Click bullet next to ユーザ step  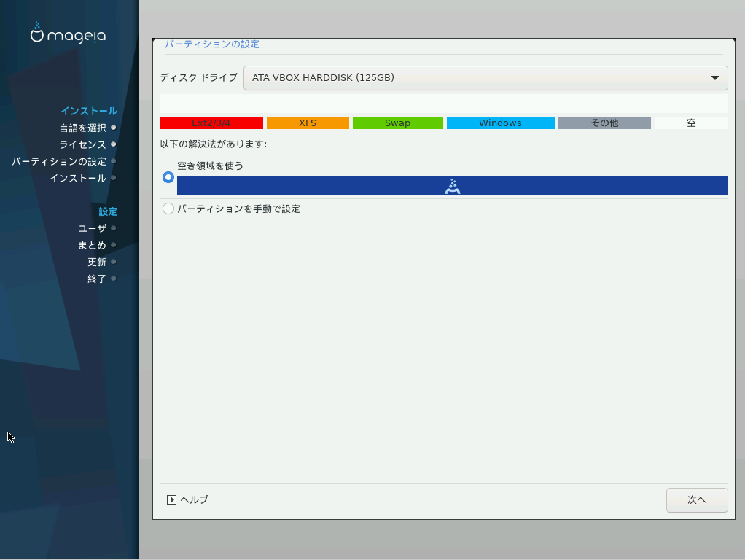coord(114,228)
